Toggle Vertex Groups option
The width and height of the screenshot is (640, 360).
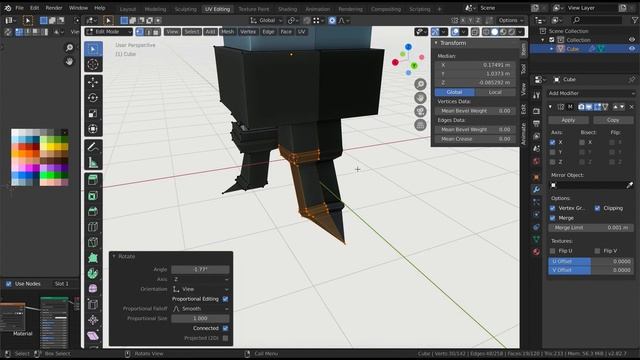pyautogui.click(x=553, y=208)
